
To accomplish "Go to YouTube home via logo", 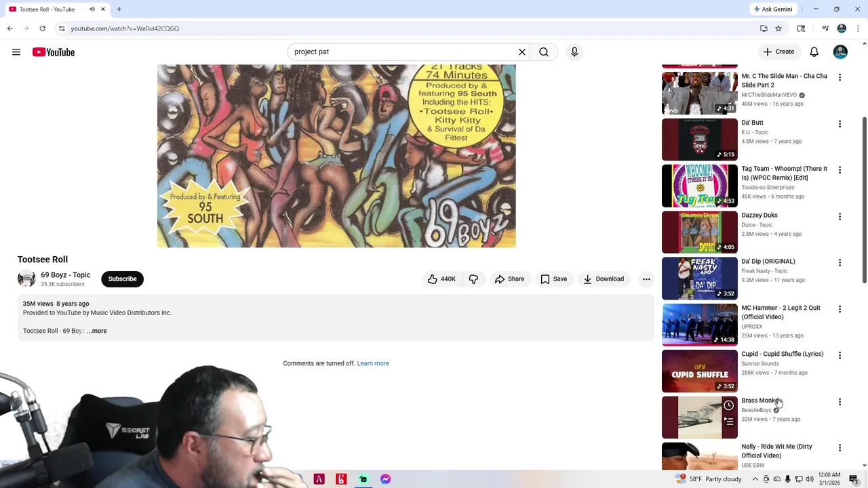I will 54,52.
